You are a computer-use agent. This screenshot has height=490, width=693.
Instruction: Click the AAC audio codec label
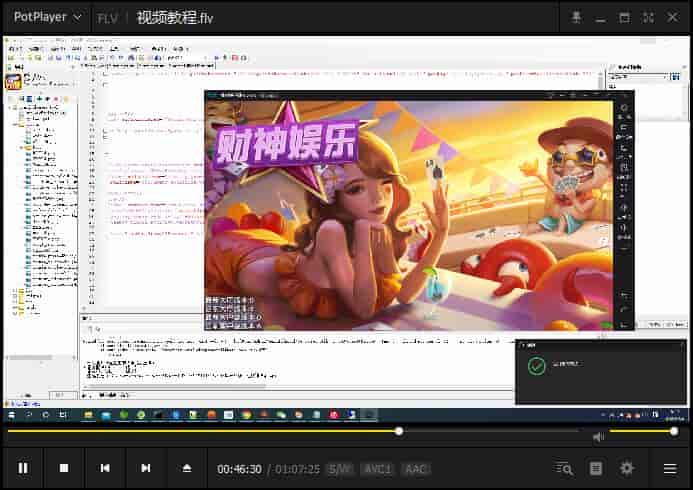[416, 469]
